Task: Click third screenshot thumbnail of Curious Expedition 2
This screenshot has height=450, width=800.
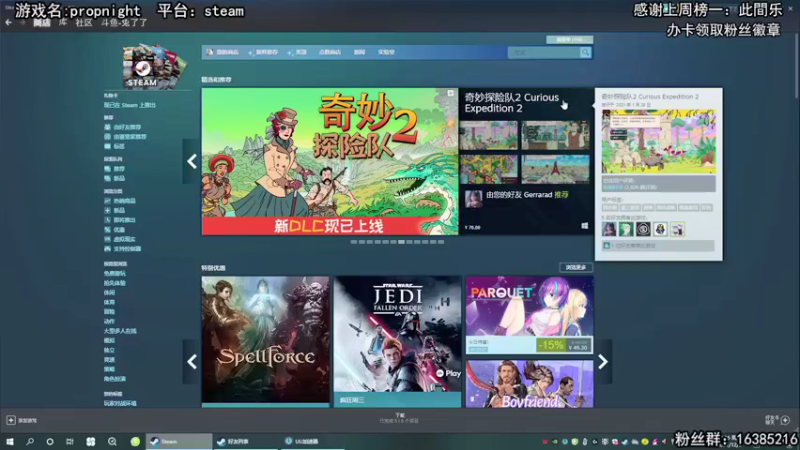Action: tap(488, 169)
